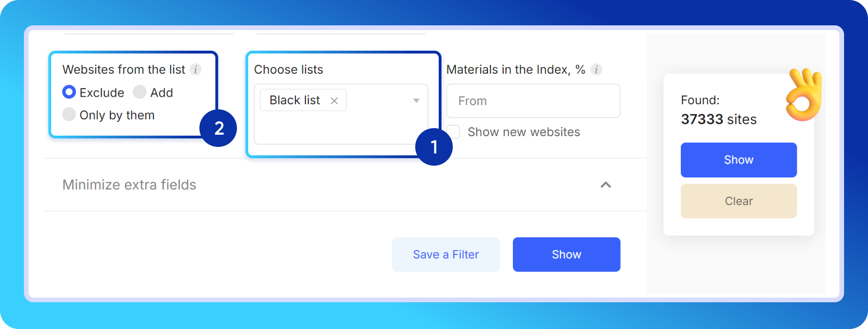
Task: Choose the Only by them option
Action: pyautogui.click(x=69, y=114)
